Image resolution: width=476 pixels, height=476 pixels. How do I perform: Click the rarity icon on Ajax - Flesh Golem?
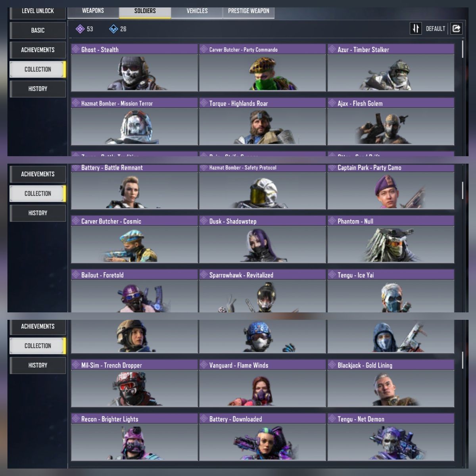[332, 103]
